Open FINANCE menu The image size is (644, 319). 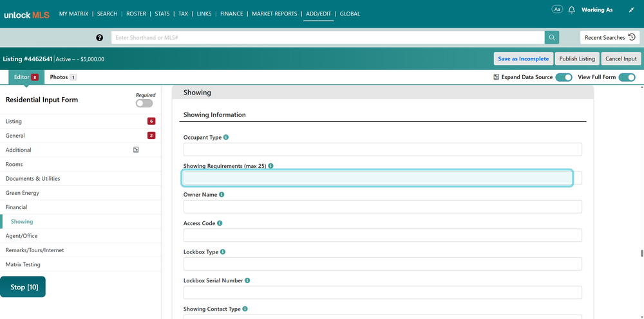coord(232,14)
